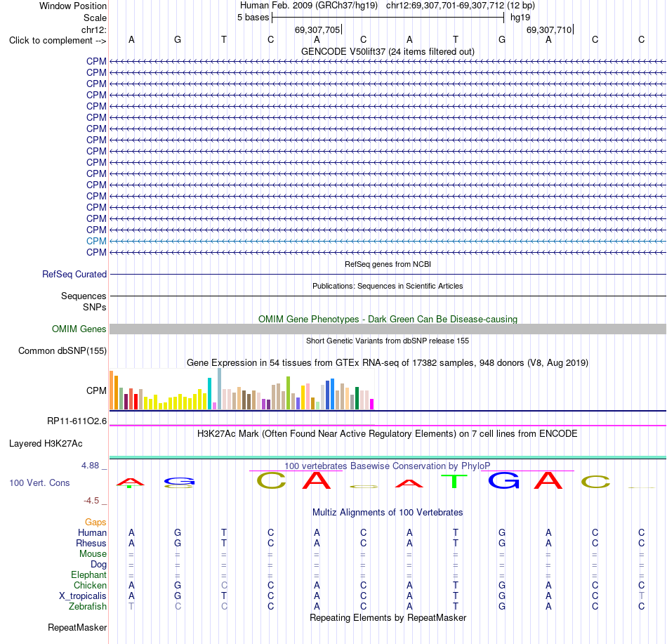Click the gray OMIM Genes item bar

click(388, 329)
